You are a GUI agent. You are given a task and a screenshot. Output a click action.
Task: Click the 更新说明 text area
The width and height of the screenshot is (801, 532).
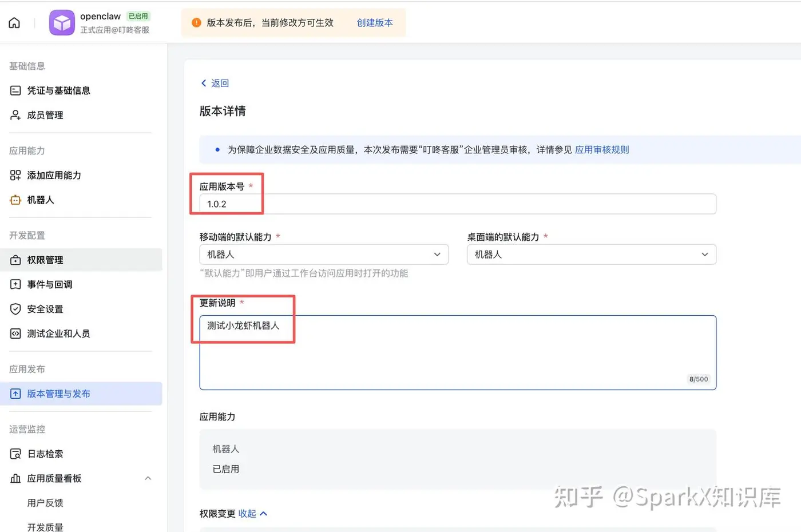click(458, 352)
